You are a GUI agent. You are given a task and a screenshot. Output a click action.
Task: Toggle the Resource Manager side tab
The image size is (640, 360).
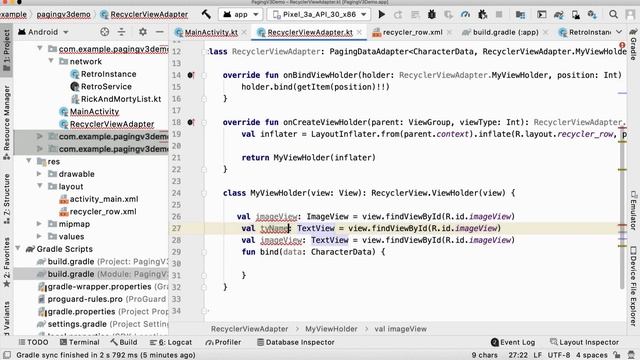click(7, 122)
